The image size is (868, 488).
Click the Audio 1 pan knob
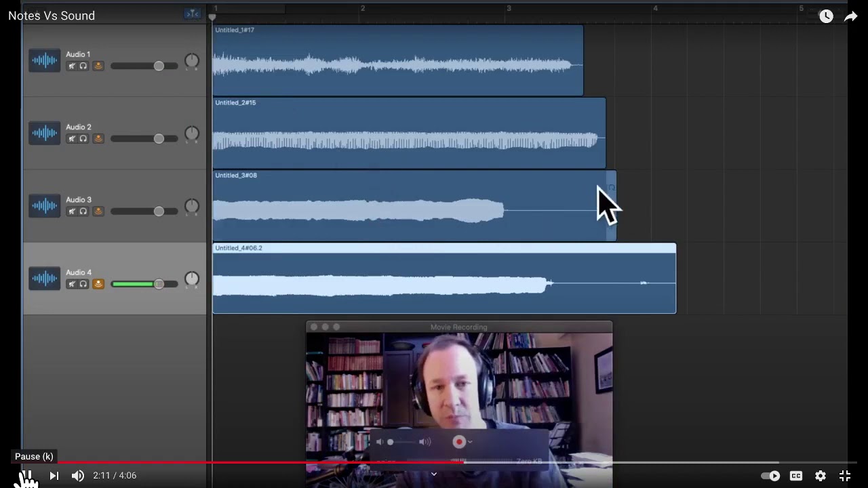(192, 61)
